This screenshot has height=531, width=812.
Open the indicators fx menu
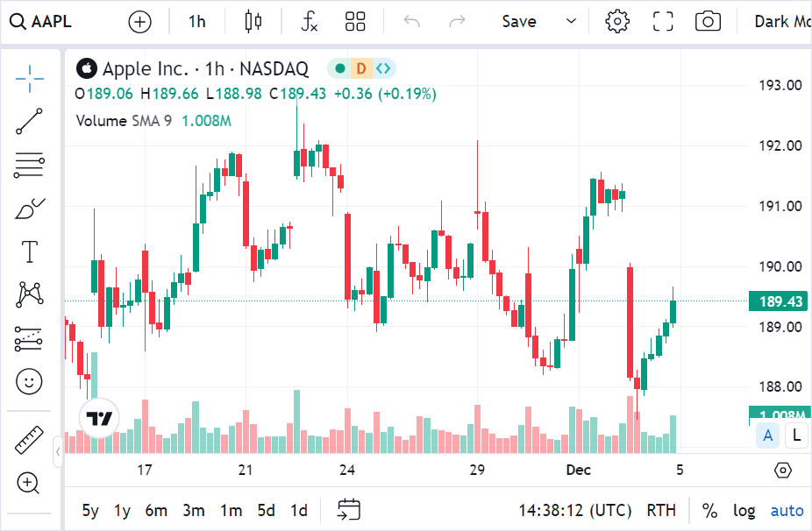pyautogui.click(x=309, y=22)
